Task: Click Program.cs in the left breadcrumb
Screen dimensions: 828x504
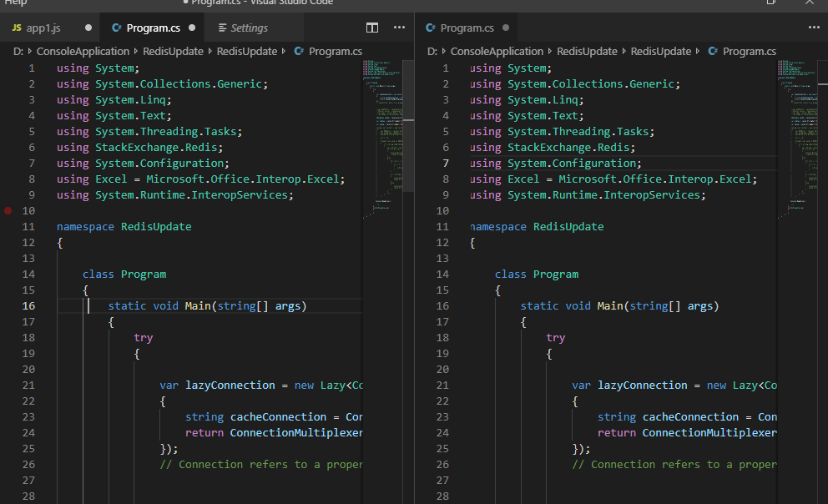Action: tap(336, 51)
